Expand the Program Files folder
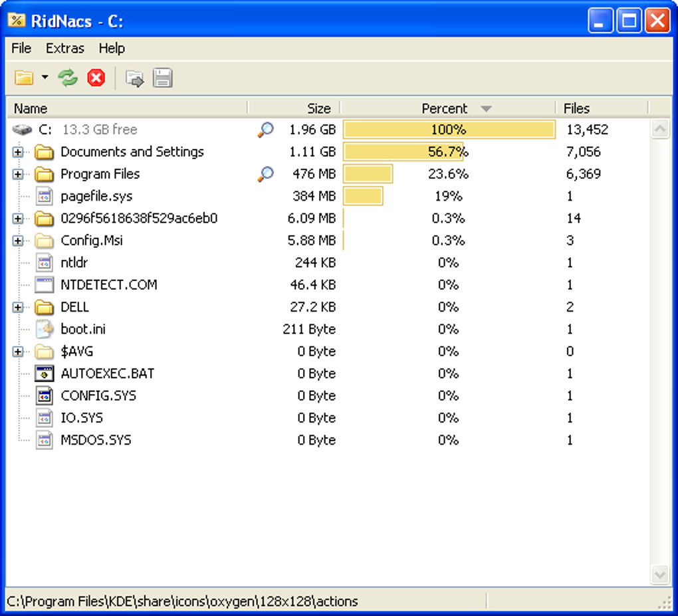The width and height of the screenshot is (678, 616). click(18, 174)
